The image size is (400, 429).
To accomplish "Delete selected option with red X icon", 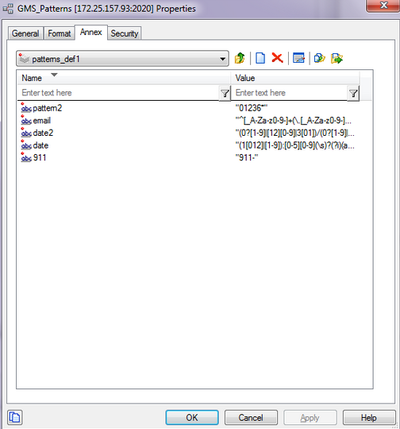I will tap(277, 58).
